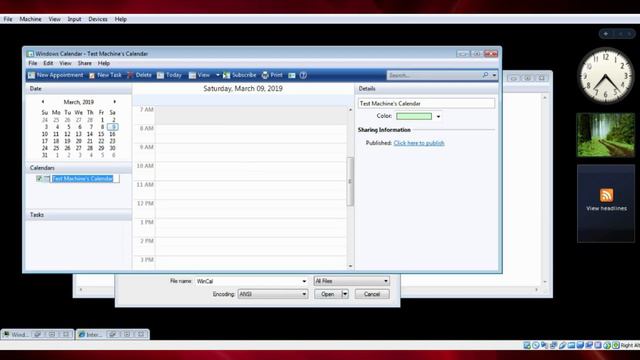
Task: Open VirtualBox Devices menu
Action: (x=98, y=19)
